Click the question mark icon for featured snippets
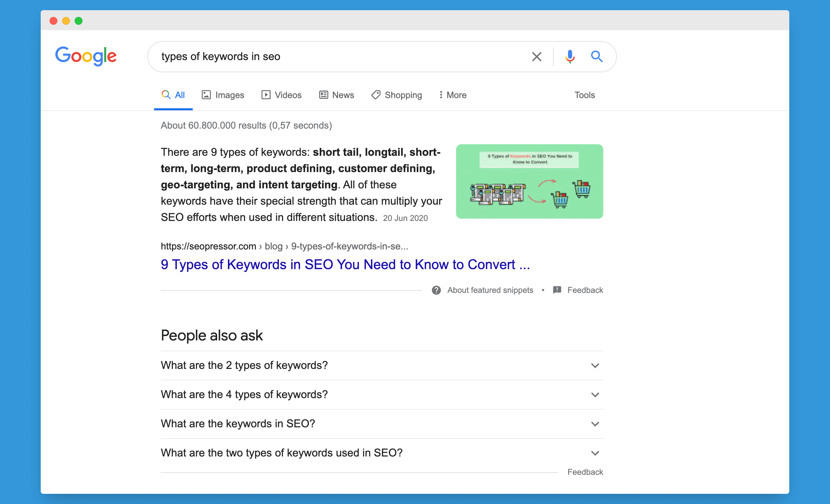The image size is (830, 504). pos(436,290)
